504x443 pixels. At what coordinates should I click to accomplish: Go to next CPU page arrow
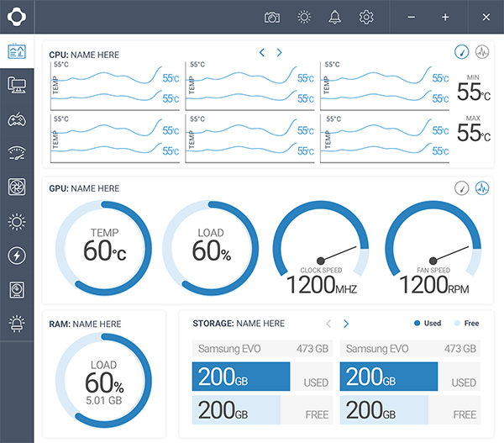280,53
